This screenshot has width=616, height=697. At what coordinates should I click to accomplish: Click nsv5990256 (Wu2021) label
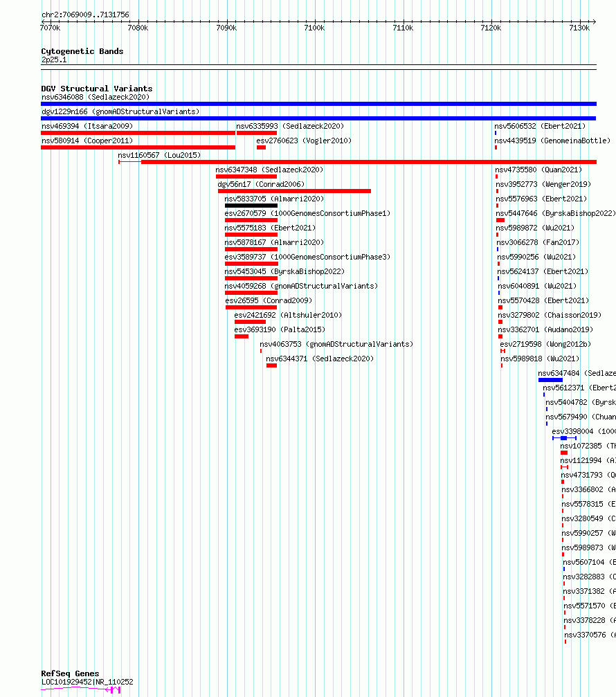click(x=536, y=257)
